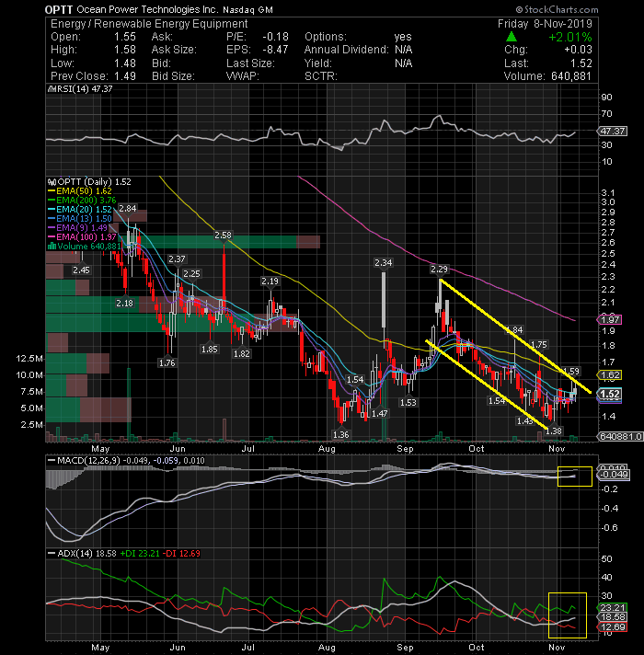Click the 1.75 price label
The image size is (644, 655).
[x=539, y=345]
